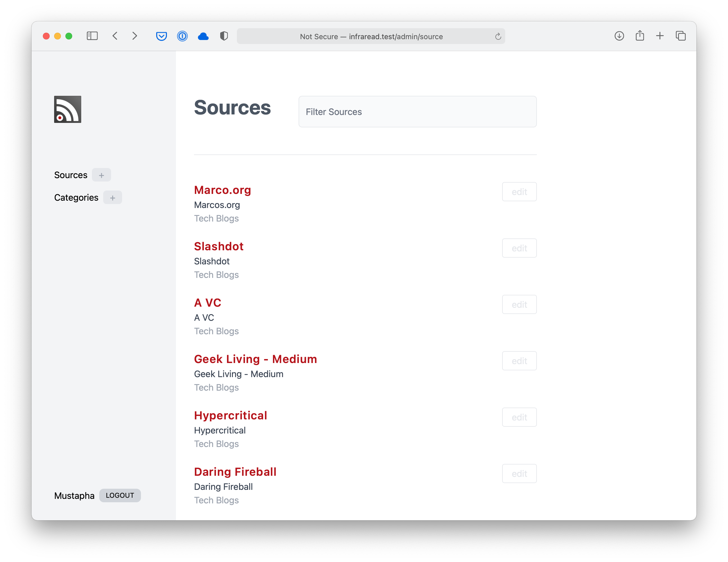Click the Infraread RSS logo
The width and height of the screenshot is (728, 562).
[x=68, y=109]
